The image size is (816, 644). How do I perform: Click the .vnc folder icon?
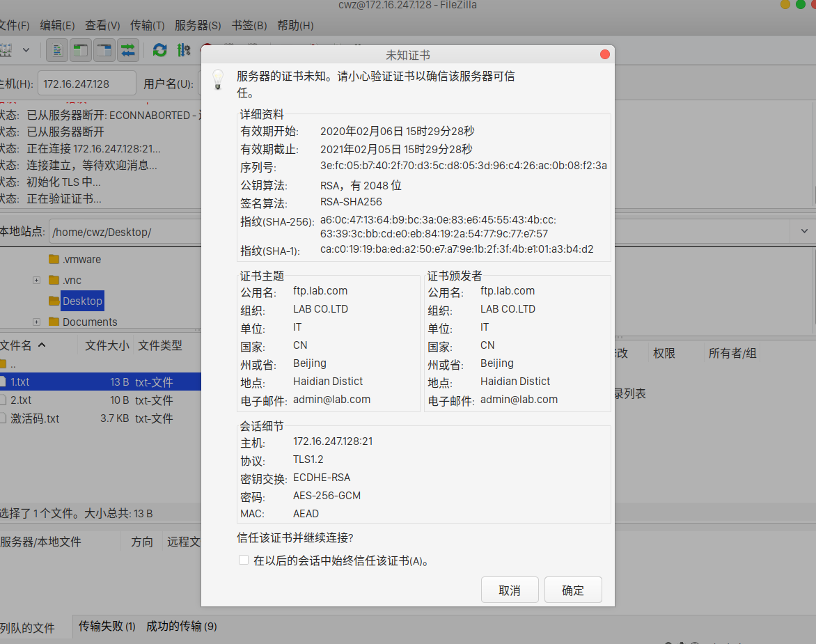(x=54, y=280)
